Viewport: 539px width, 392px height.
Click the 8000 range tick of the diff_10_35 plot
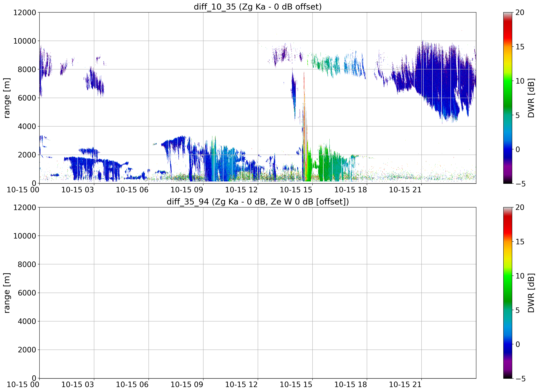pyautogui.click(x=27, y=69)
